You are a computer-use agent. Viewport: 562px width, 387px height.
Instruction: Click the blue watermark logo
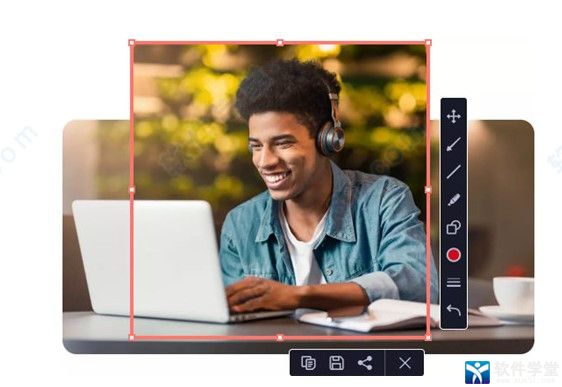(477, 372)
